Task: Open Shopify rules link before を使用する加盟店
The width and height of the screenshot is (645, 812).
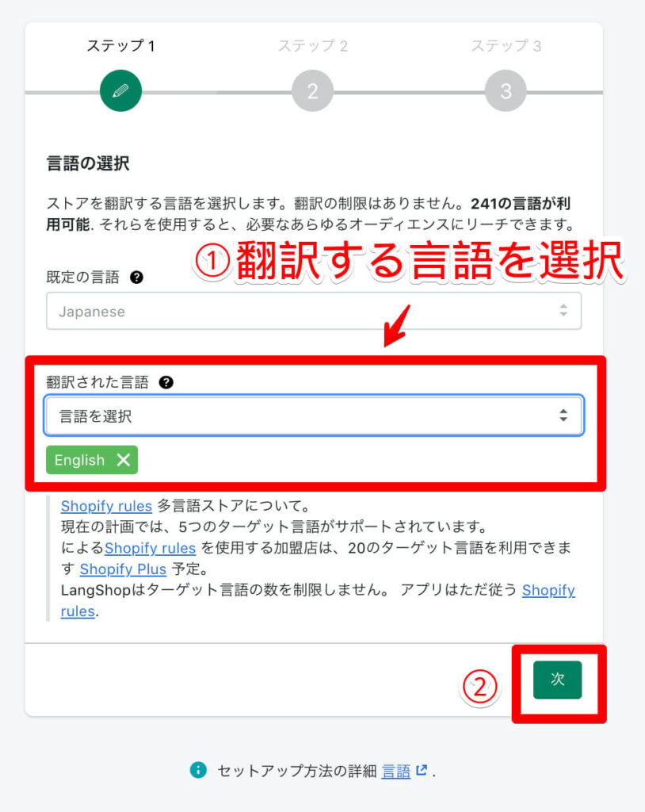Action: [x=150, y=548]
